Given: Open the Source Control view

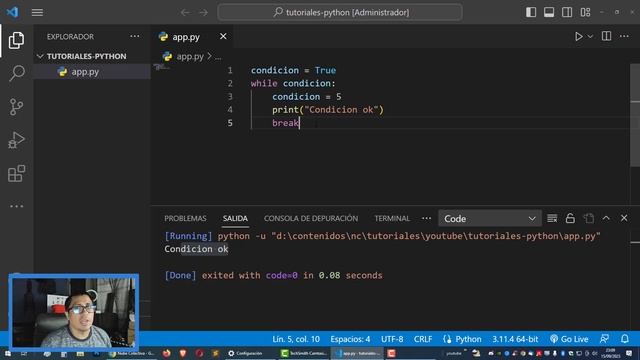Looking at the screenshot, I should [x=16, y=107].
